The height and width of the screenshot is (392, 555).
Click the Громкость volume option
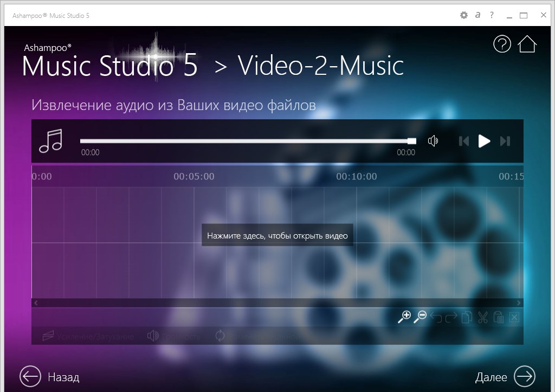pyautogui.click(x=173, y=336)
